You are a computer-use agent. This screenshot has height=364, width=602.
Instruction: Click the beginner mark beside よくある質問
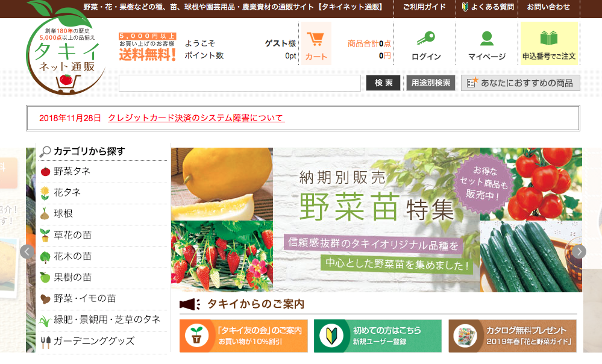(x=465, y=7)
